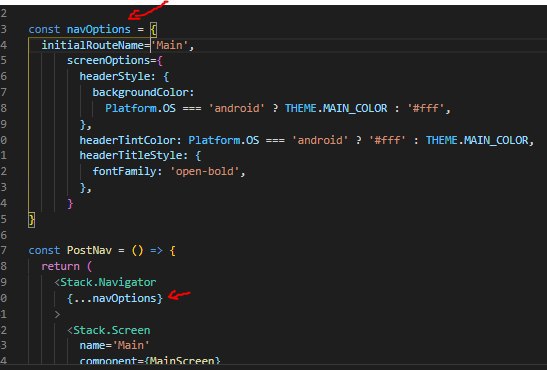Screen dimensions: 547x370
Task: Click the backgroundColor key
Action: [140, 92]
